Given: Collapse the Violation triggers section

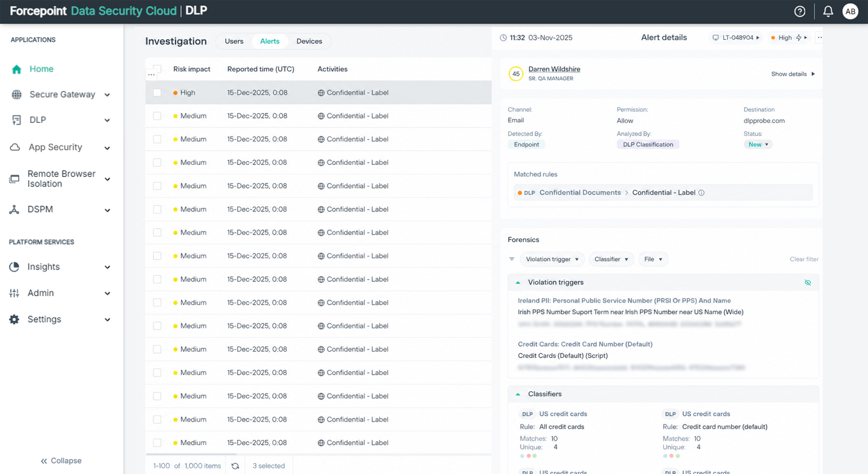Looking at the screenshot, I should 518,282.
